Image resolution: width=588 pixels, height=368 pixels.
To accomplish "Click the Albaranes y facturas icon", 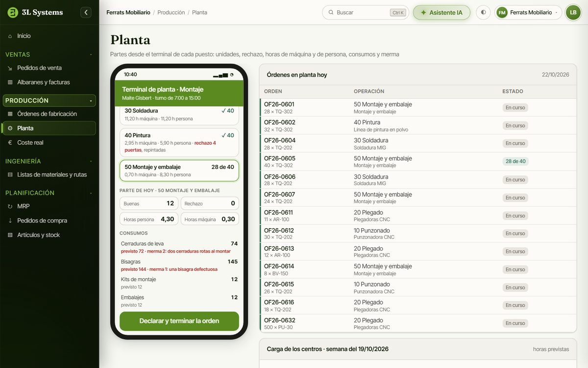I will coord(10,82).
